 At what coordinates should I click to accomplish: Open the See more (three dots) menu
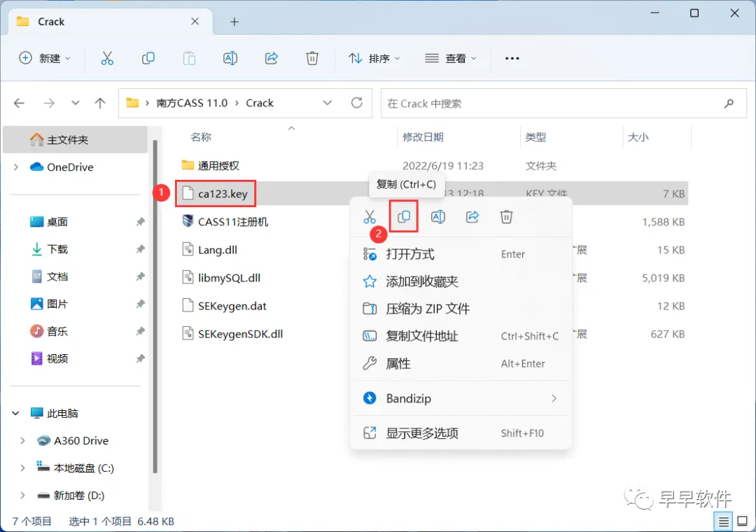coord(512,58)
